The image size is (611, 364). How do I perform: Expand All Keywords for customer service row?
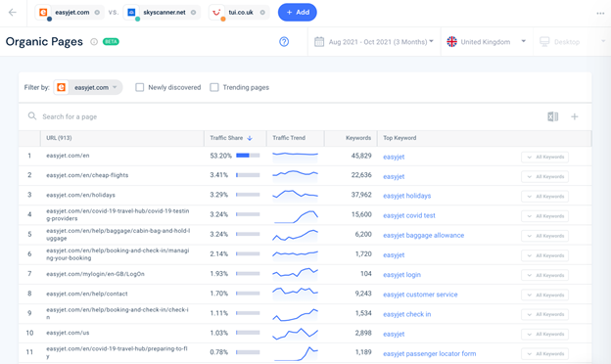click(544, 296)
